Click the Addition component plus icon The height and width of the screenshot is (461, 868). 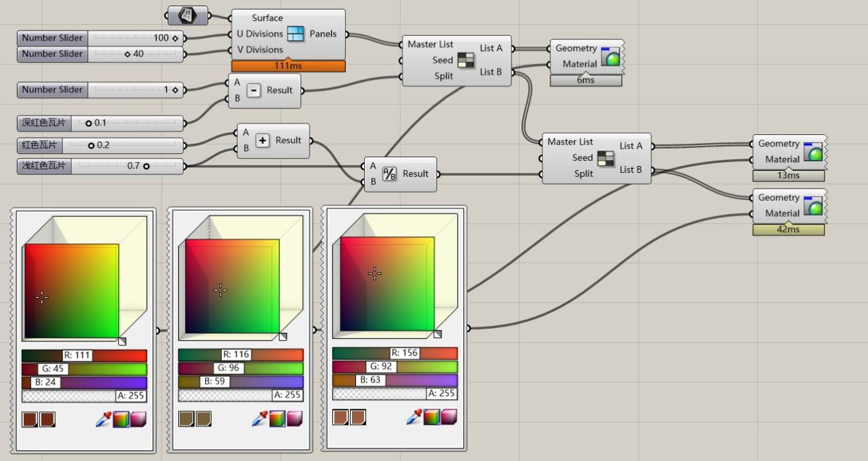tap(262, 140)
